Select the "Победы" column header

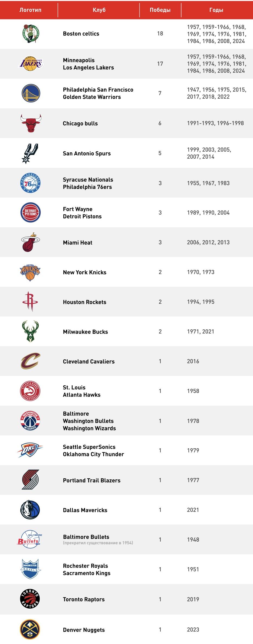pyautogui.click(x=160, y=10)
